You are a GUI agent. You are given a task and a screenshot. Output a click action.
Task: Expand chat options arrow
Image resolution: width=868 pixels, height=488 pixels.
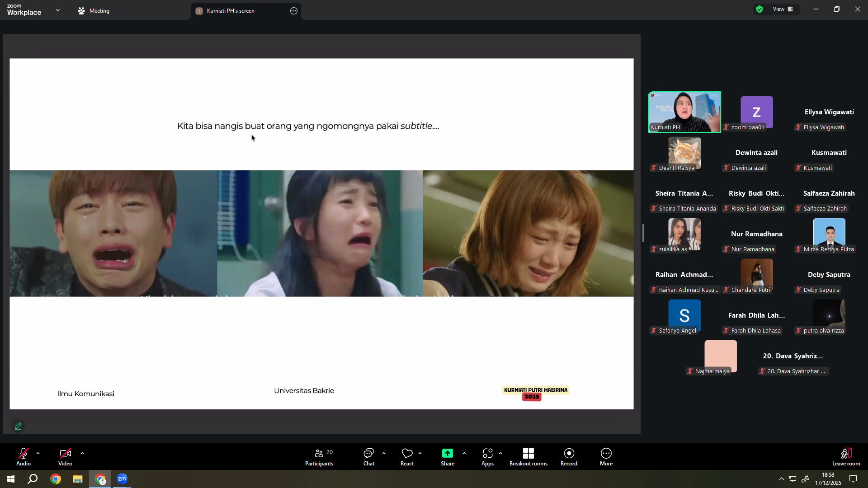pyautogui.click(x=384, y=453)
